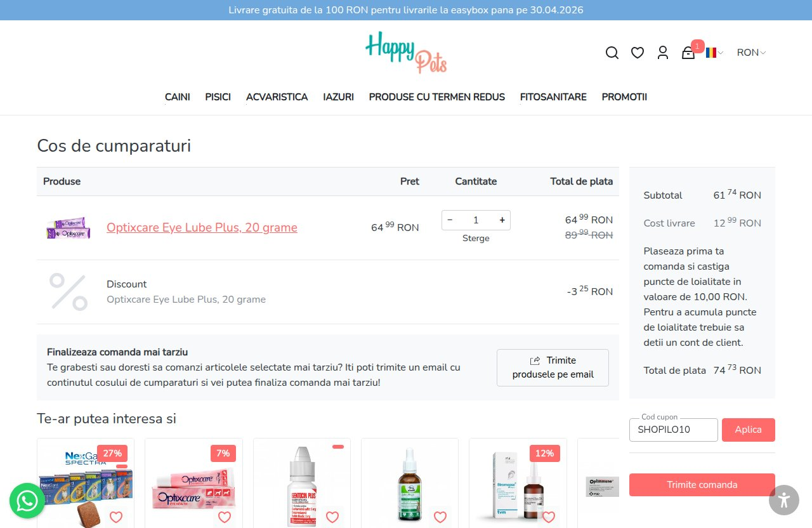Image resolution: width=812 pixels, height=528 pixels.
Task: Add pink Optixcare Eye Health to wishlist
Action: click(224, 517)
